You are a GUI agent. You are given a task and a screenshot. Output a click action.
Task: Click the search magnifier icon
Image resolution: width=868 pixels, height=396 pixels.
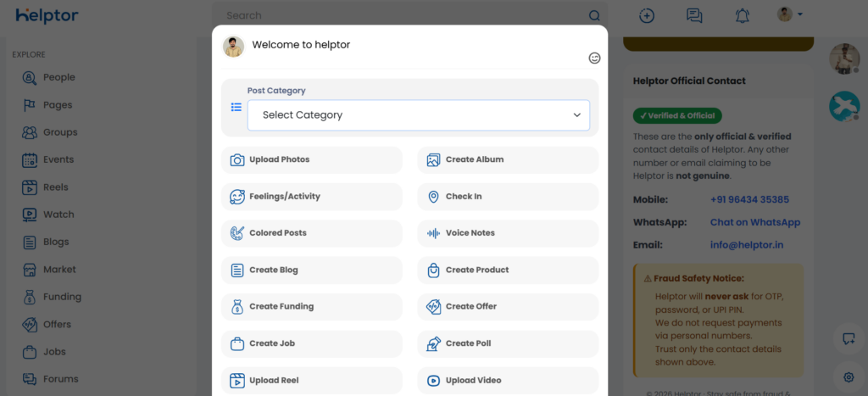(594, 15)
